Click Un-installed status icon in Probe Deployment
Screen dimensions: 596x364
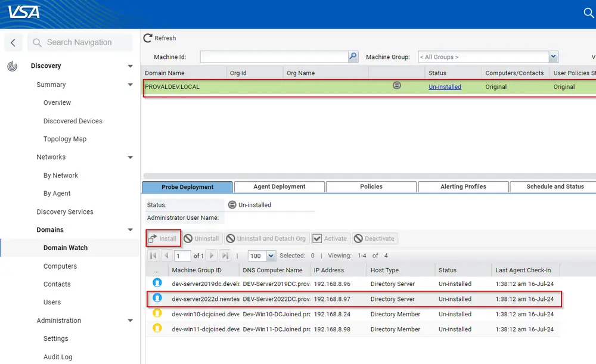(x=232, y=205)
